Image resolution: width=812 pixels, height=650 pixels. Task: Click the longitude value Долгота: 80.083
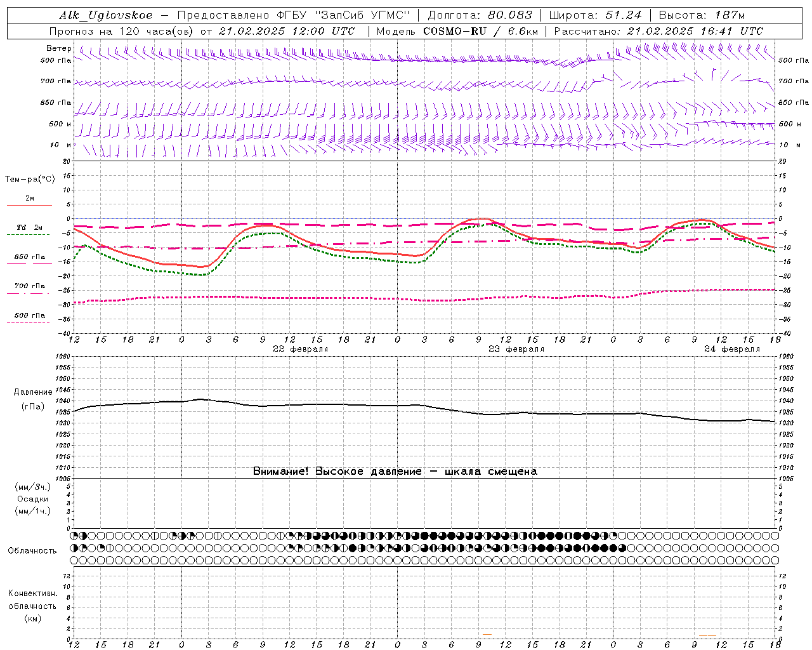tap(480, 15)
